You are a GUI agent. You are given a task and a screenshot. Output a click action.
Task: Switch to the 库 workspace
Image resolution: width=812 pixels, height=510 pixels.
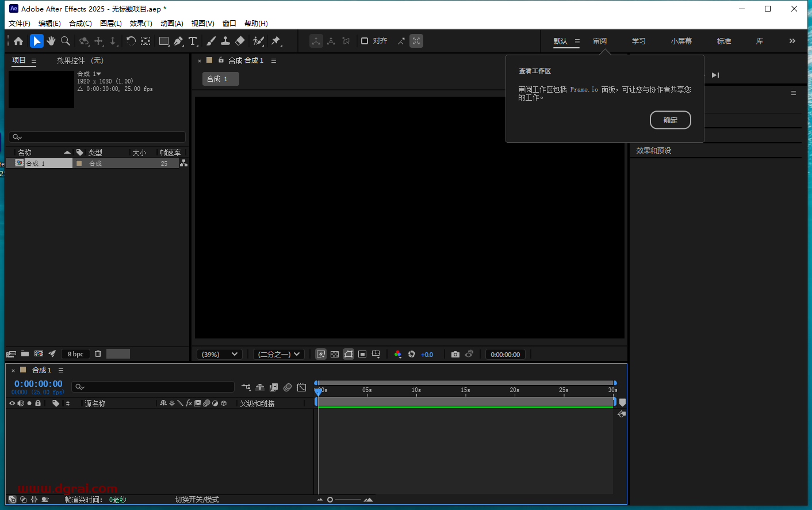[760, 41]
